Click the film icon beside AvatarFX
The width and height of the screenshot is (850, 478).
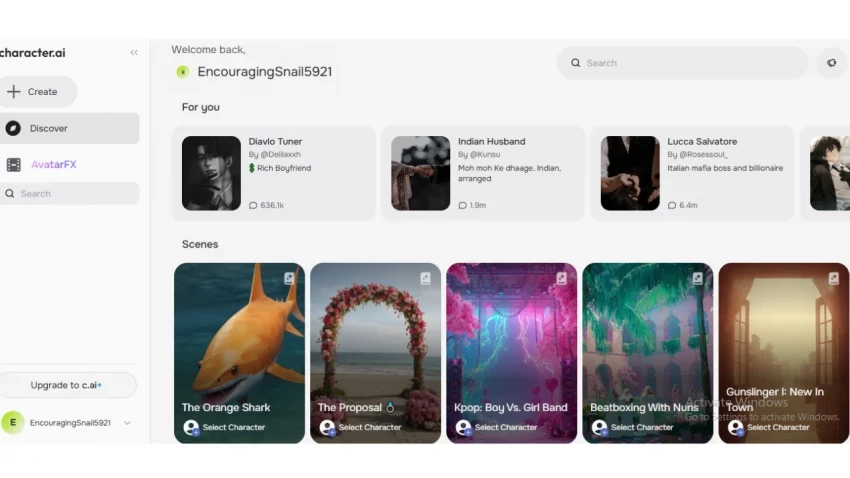click(14, 165)
